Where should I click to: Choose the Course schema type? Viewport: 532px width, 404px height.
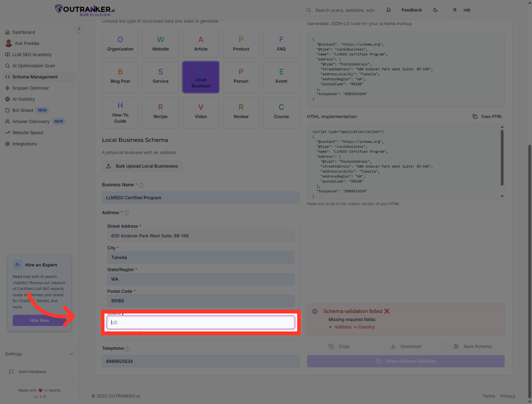click(281, 113)
